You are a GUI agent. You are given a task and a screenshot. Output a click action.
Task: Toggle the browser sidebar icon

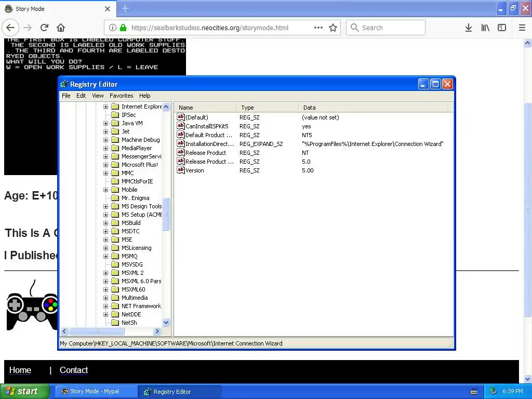click(502, 28)
